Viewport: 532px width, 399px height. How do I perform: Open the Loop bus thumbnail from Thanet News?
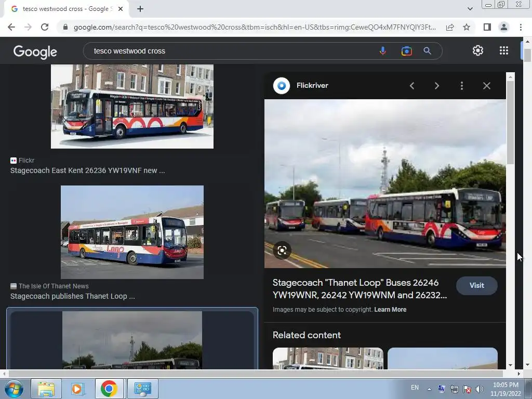[x=132, y=232]
